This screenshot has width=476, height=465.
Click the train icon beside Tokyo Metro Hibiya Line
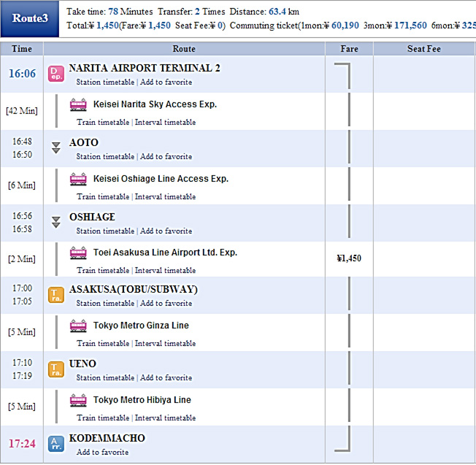(x=78, y=400)
